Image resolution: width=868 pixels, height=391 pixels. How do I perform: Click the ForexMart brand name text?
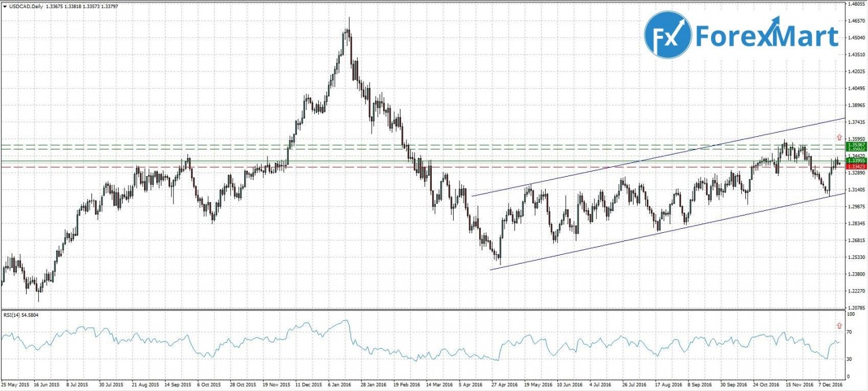767,36
